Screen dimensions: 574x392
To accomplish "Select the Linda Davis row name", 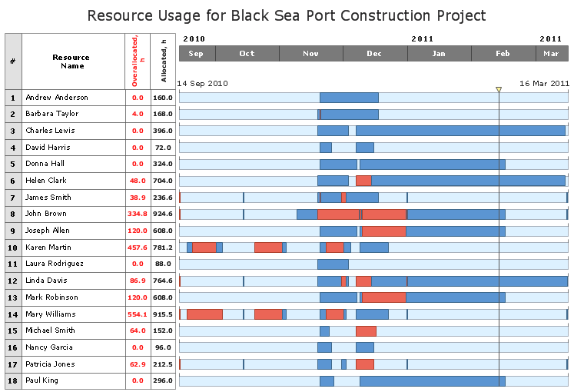I will 47,281.
